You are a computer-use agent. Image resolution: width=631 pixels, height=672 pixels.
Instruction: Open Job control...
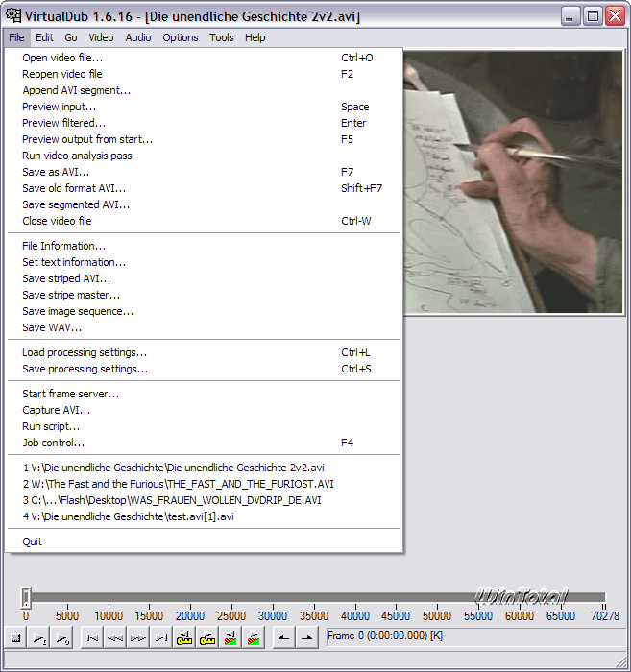tap(204, 443)
